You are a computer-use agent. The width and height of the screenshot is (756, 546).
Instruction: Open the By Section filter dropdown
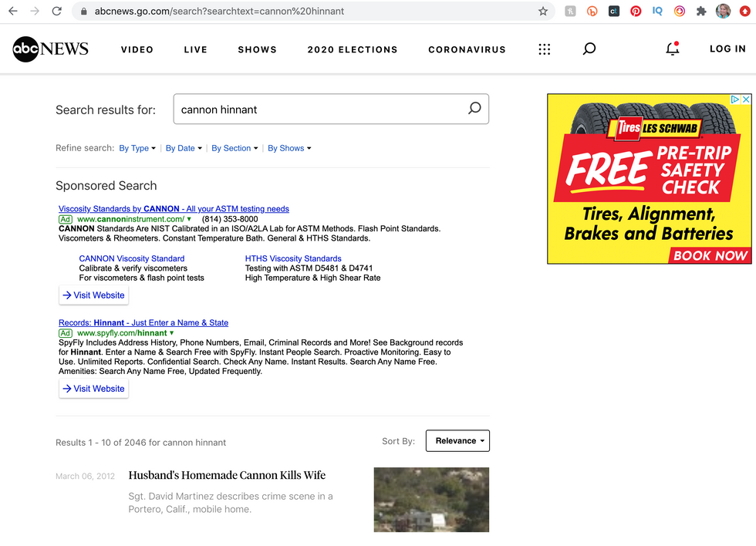tap(235, 148)
